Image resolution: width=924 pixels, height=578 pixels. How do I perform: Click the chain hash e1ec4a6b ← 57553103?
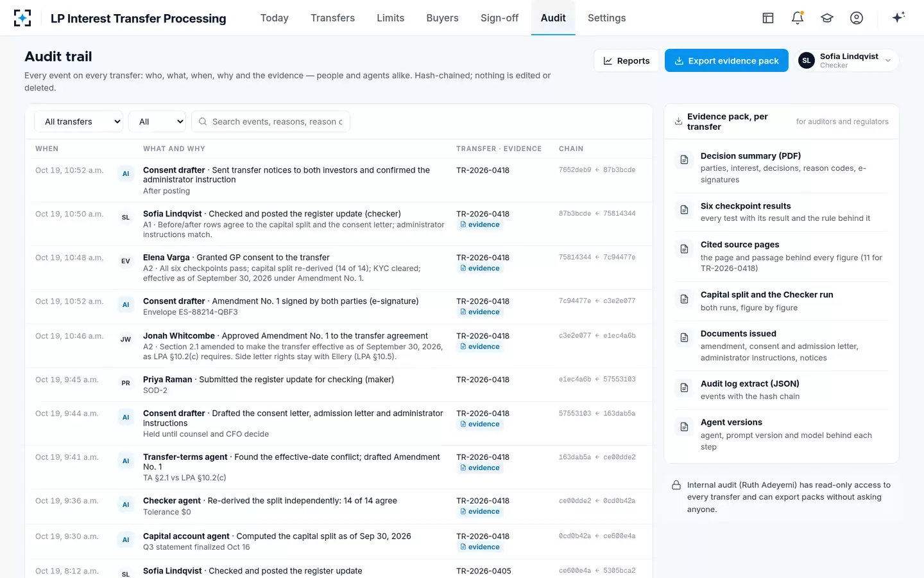coord(597,380)
